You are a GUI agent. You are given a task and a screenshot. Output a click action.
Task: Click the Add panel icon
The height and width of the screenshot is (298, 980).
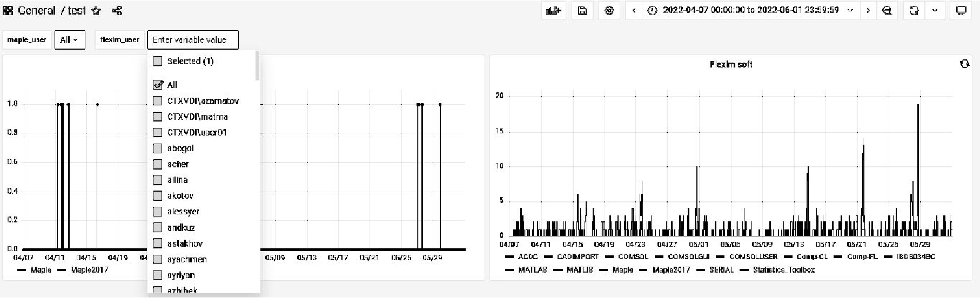coord(554,11)
